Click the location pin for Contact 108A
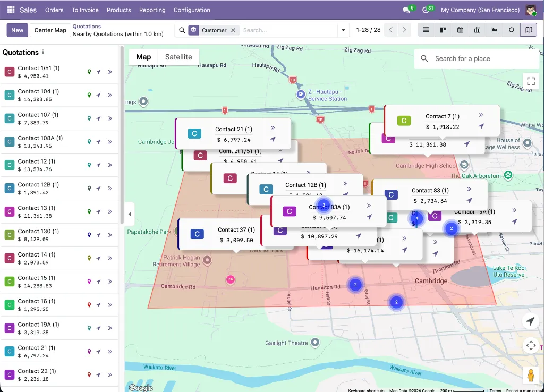 [x=89, y=141]
